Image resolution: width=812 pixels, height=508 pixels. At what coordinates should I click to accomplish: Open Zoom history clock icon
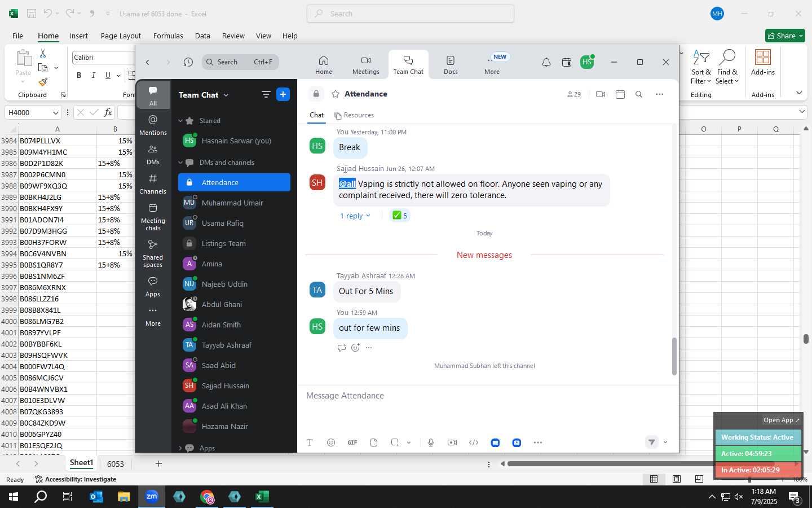click(x=188, y=62)
